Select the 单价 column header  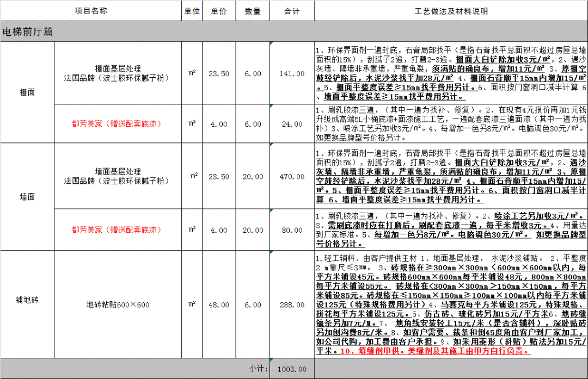tap(219, 11)
